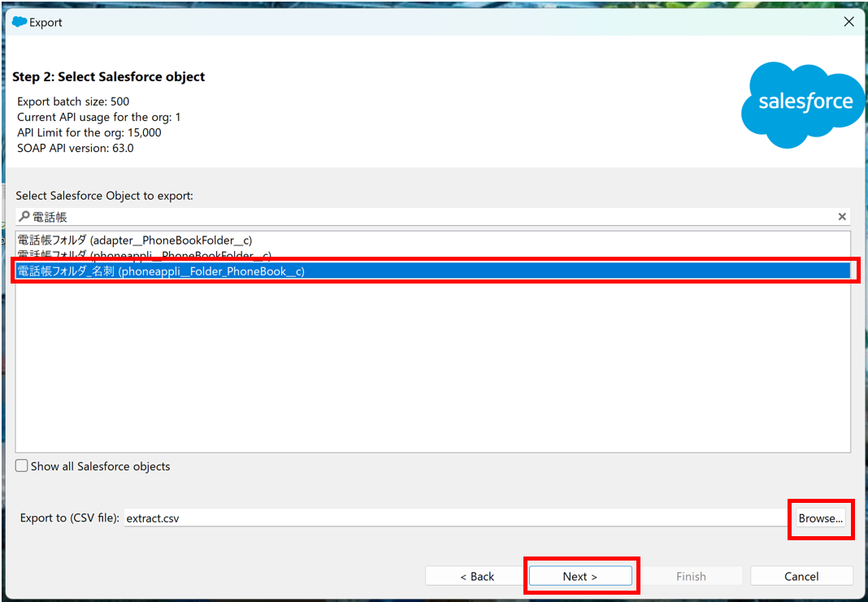This screenshot has height=602, width=868.
Task: Clear the object search field text
Action: pyautogui.click(x=842, y=217)
